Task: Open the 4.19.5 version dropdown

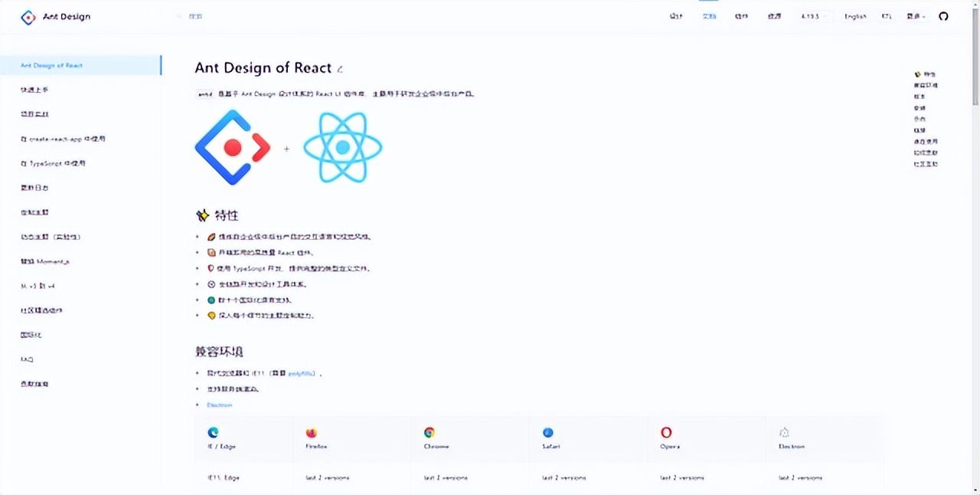Action: tap(814, 16)
